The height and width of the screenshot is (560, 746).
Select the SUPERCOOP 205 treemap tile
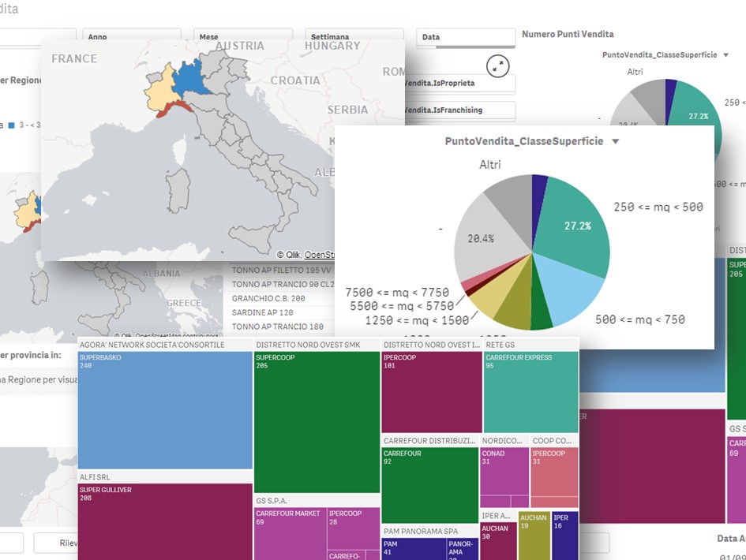coord(317,422)
